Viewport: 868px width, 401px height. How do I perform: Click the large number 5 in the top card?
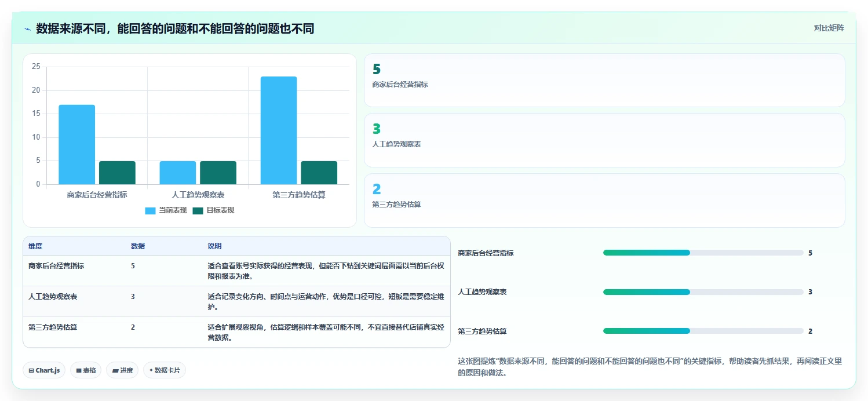coord(377,69)
